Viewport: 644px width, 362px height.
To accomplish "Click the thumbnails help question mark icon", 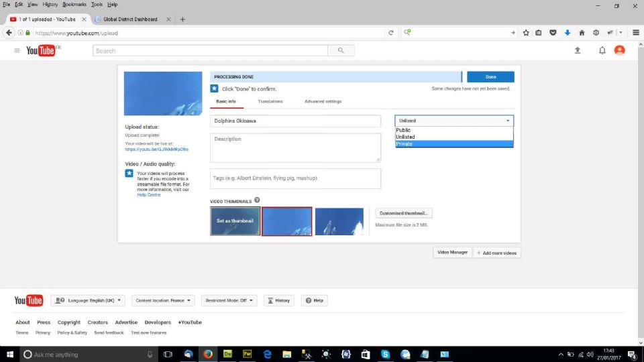I will click(257, 200).
